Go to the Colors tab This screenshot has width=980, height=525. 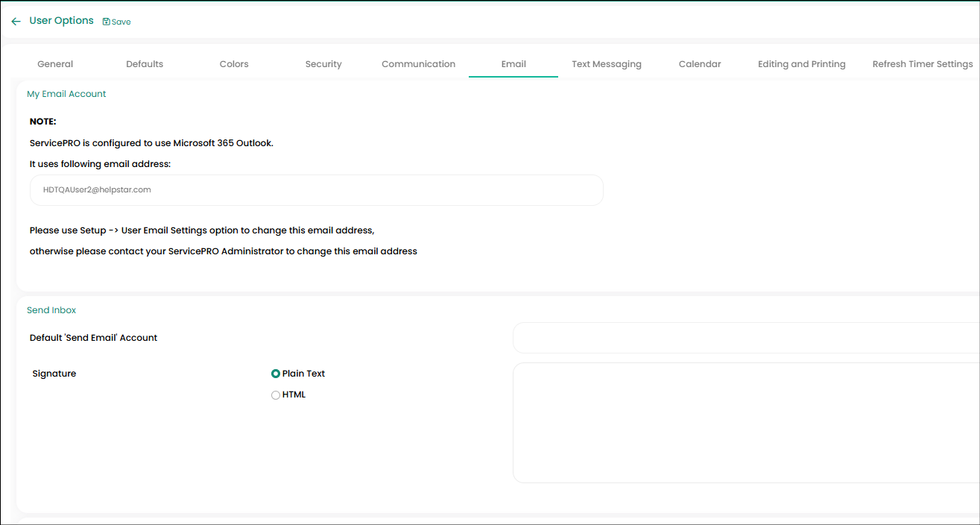(x=234, y=64)
